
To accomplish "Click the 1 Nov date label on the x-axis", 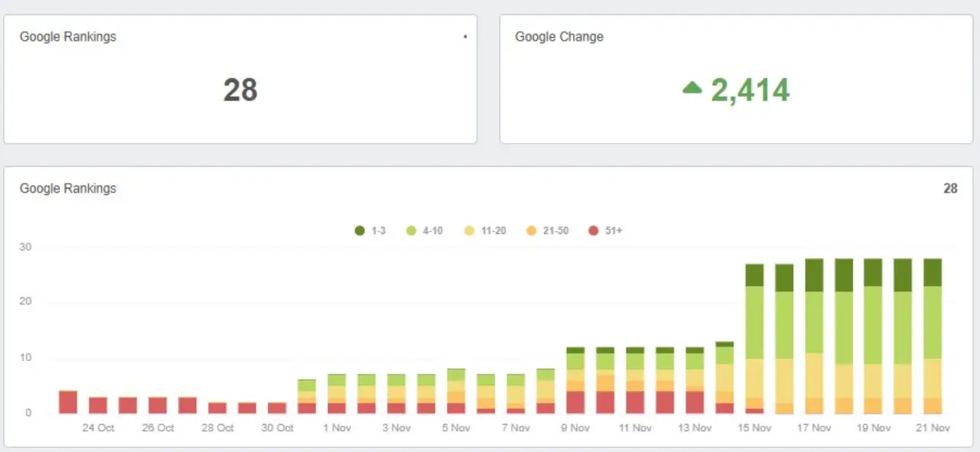I will 337,428.
